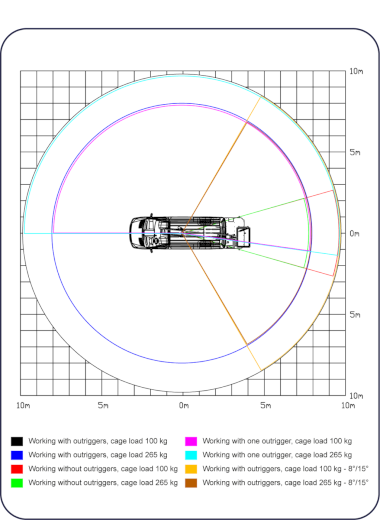Screen dimensions: 380x520
Task: Select 'Working with one outrigger, cage load 100 kg'
Action: click(277, 441)
